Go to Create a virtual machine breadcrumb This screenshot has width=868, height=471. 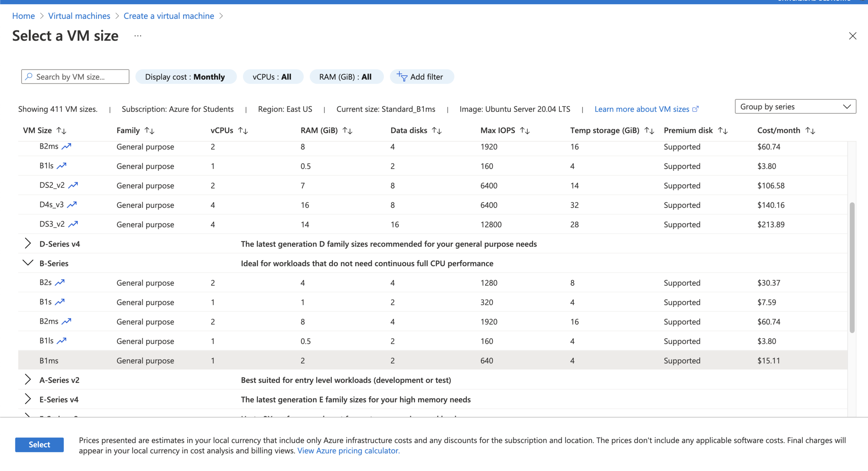tap(169, 16)
